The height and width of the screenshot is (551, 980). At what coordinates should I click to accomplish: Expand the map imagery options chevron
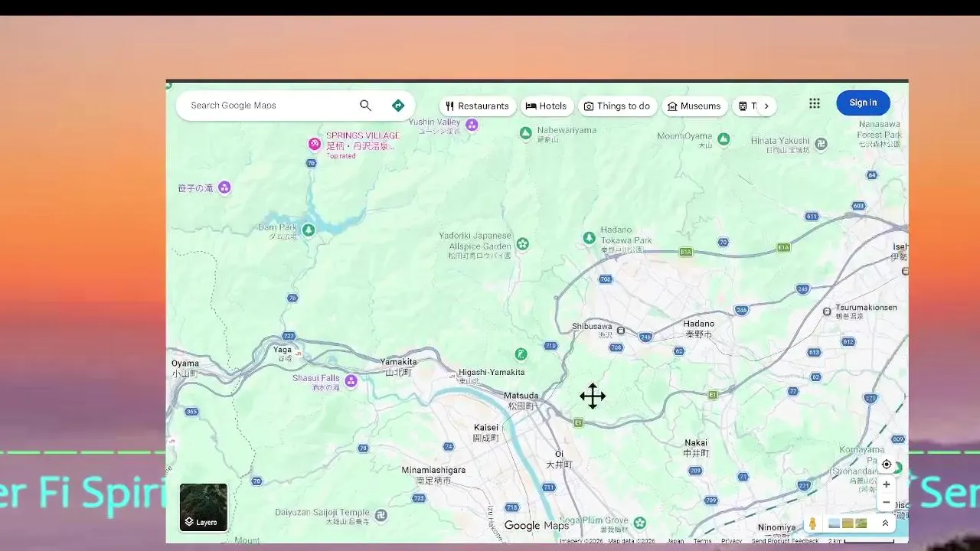point(885,523)
